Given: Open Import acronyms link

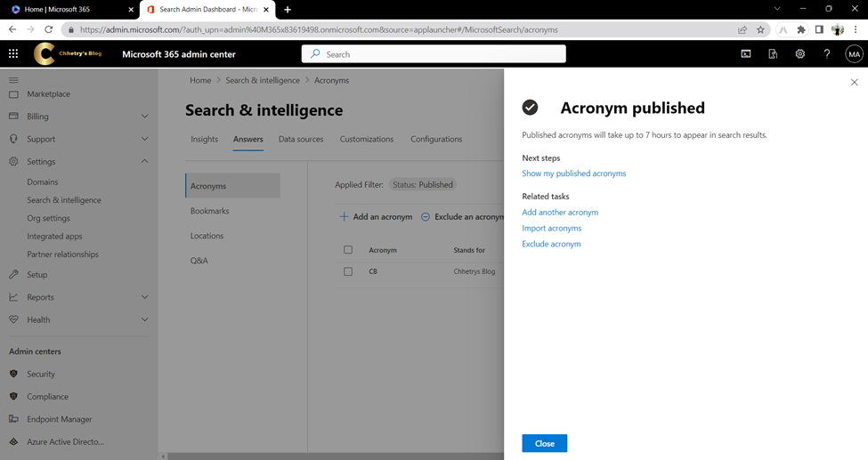Looking at the screenshot, I should pos(551,228).
